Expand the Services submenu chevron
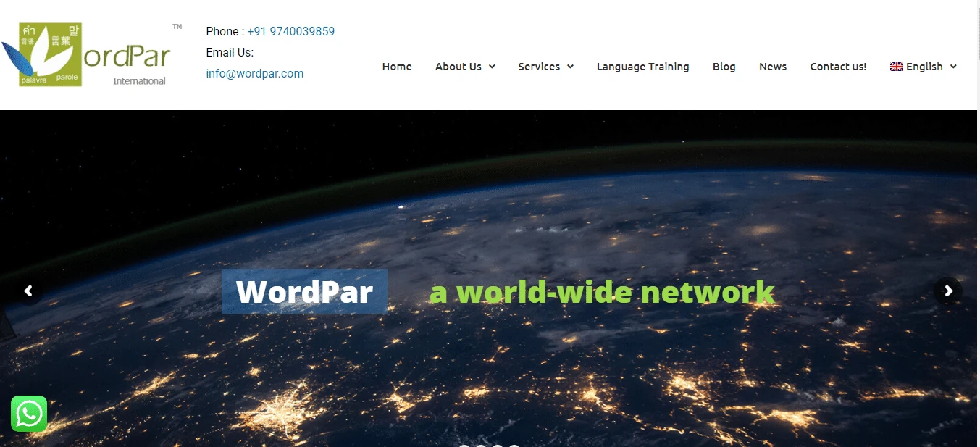 tap(570, 67)
